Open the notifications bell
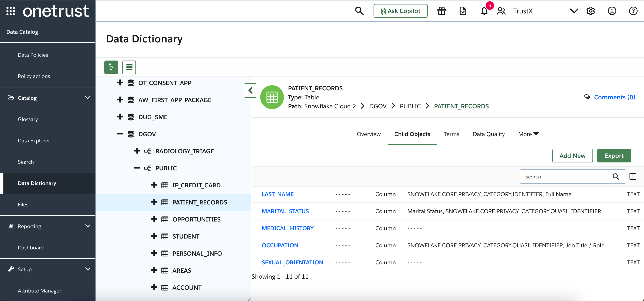 pyautogui.click(x=484, y=11)
